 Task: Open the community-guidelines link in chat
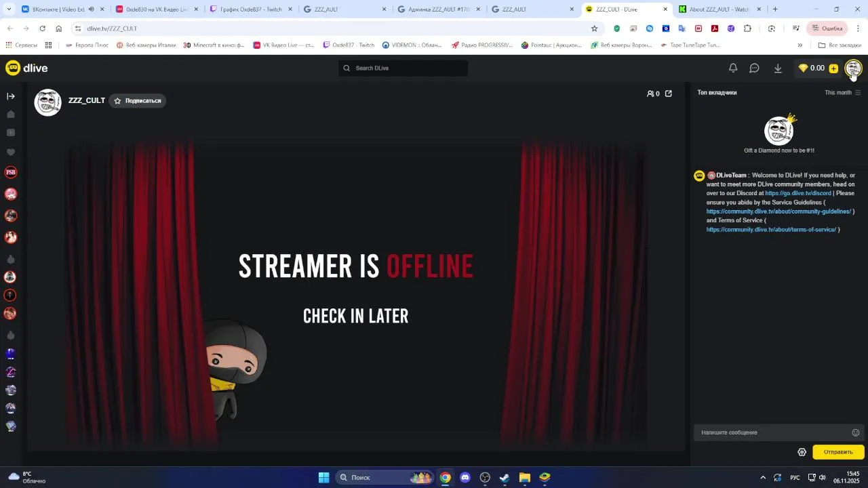(778, 211)
